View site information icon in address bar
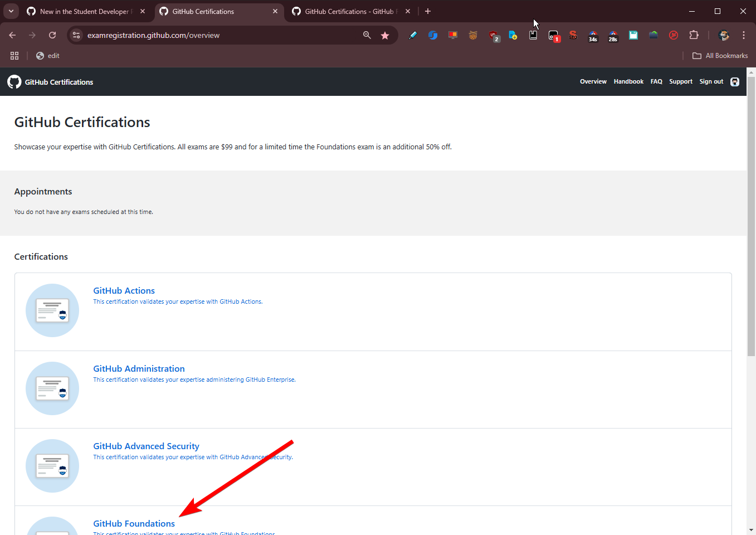 pyautogui.click(x=76, y=35)
